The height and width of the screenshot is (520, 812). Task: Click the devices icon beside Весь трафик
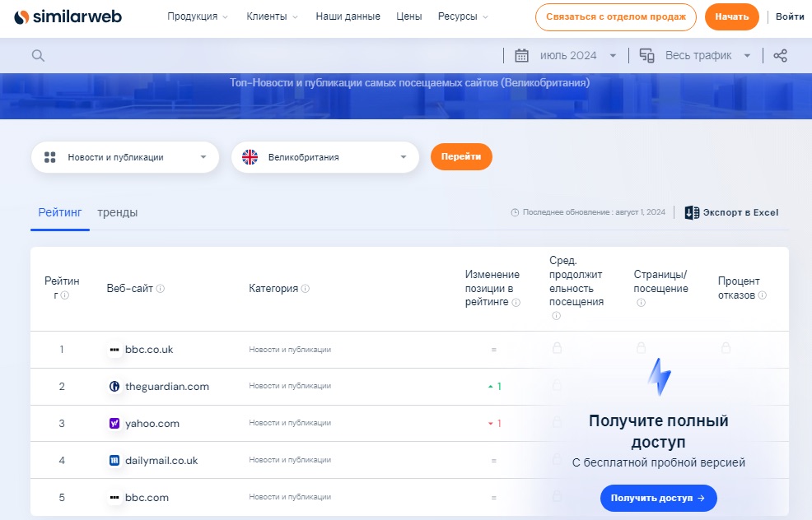coord(646,55)
